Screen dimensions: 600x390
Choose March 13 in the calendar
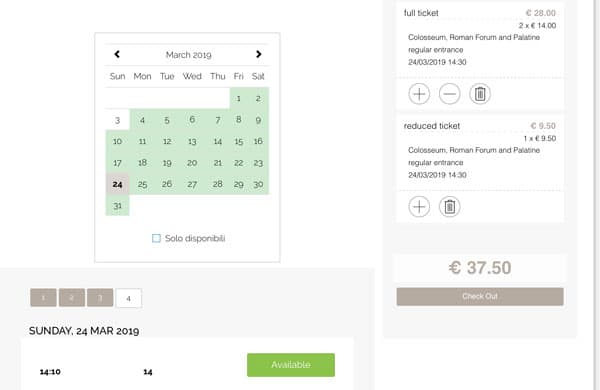click(x=192, y=142)
